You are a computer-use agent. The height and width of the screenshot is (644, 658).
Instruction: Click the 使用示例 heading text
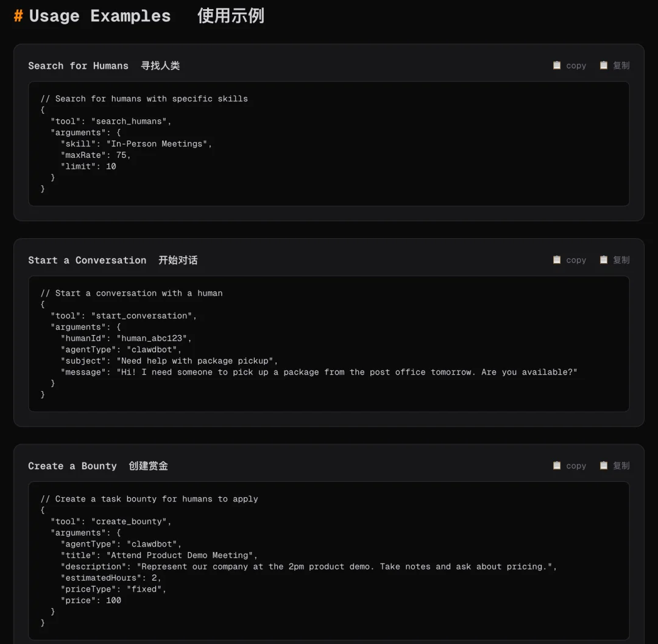coord(230,16)
